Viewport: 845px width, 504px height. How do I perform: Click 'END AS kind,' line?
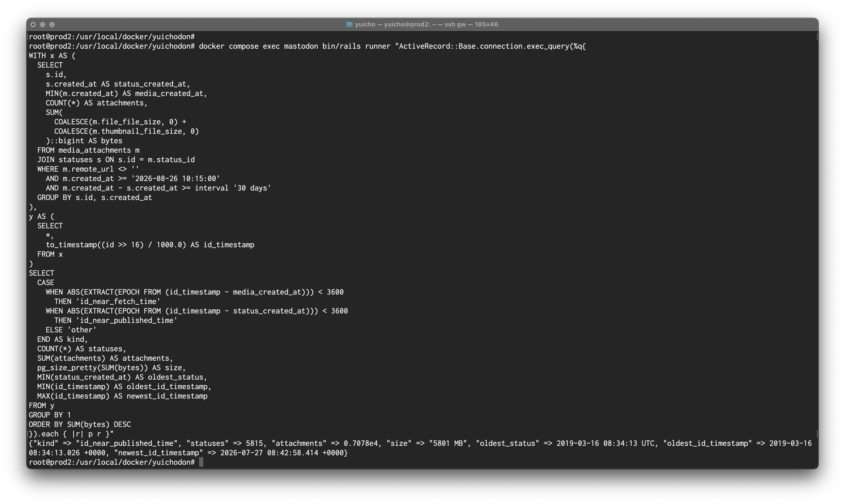(62, 339)
